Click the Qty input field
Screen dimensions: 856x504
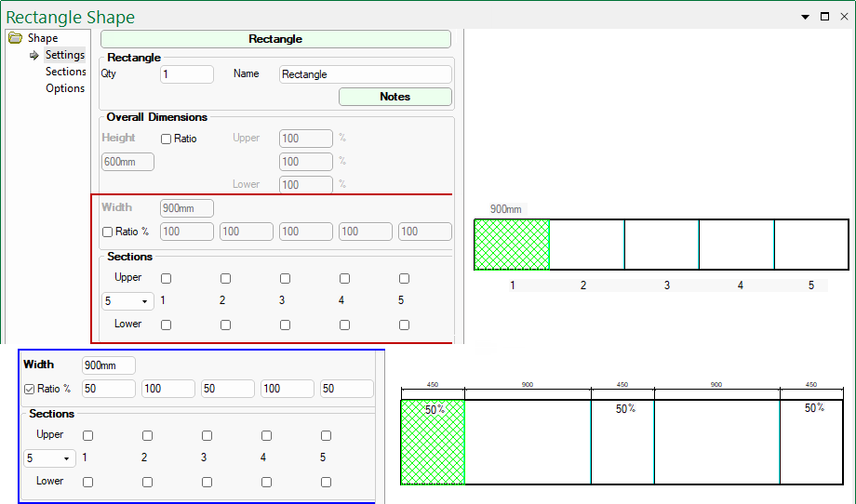pyautogui.click(x=187, y=74)
